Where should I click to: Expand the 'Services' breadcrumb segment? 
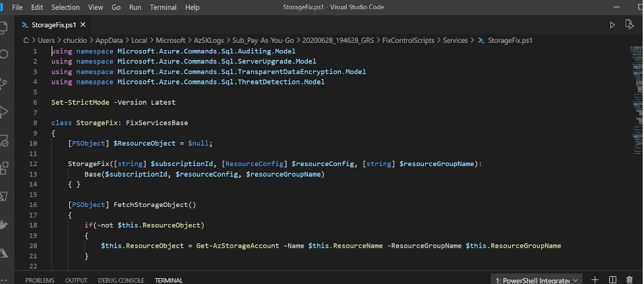pyautogui.click(x=455, y=40)
